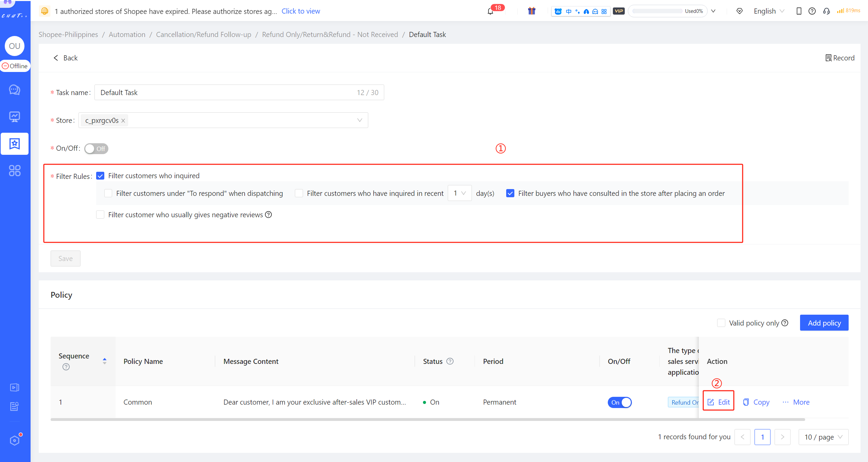Open the 10 / page size dropdown
This screenshot has height=462, width=868.
tap(823, 437)
